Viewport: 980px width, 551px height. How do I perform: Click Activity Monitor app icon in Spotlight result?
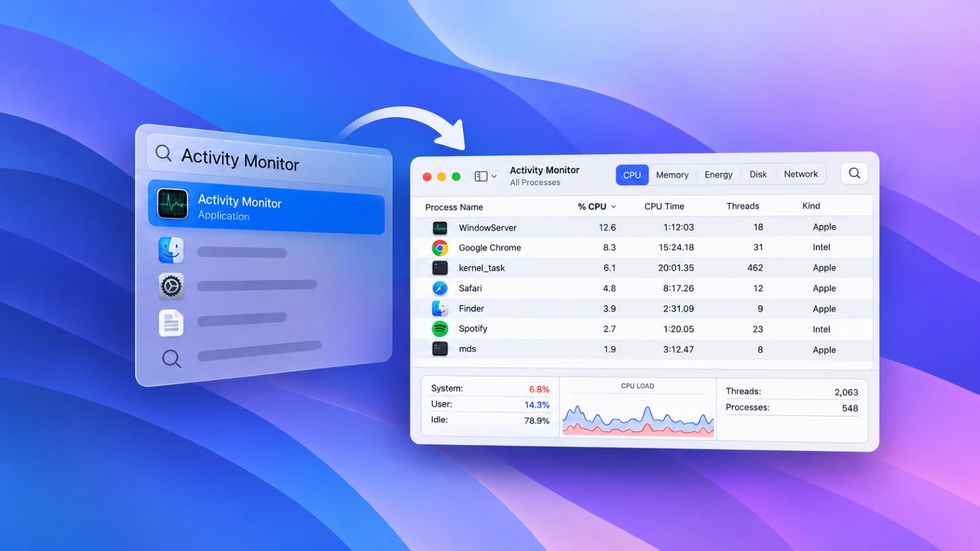pos(173,204)
